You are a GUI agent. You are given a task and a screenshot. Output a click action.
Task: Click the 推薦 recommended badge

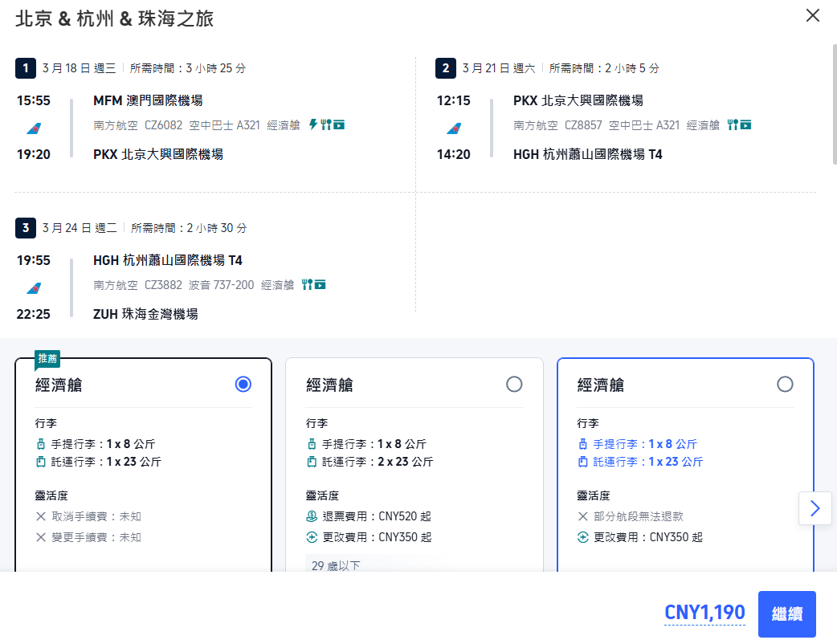47,359
